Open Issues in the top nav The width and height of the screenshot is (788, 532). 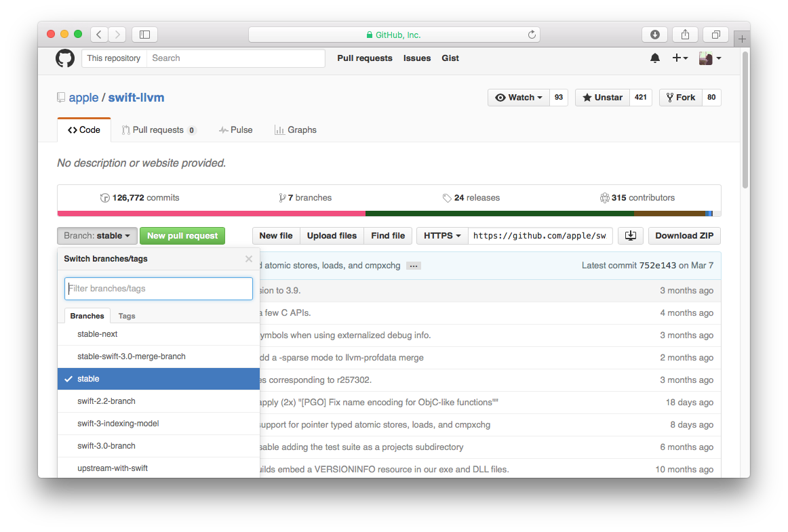pyautogui.click(x=417, y=58)
